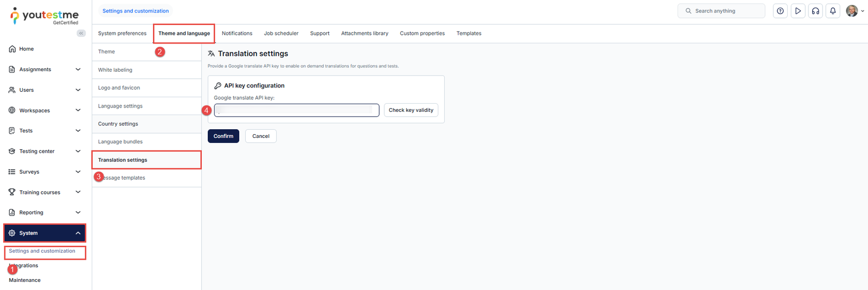
Task: Select Language settings in side menu
Action: click(x=120, y=106)
